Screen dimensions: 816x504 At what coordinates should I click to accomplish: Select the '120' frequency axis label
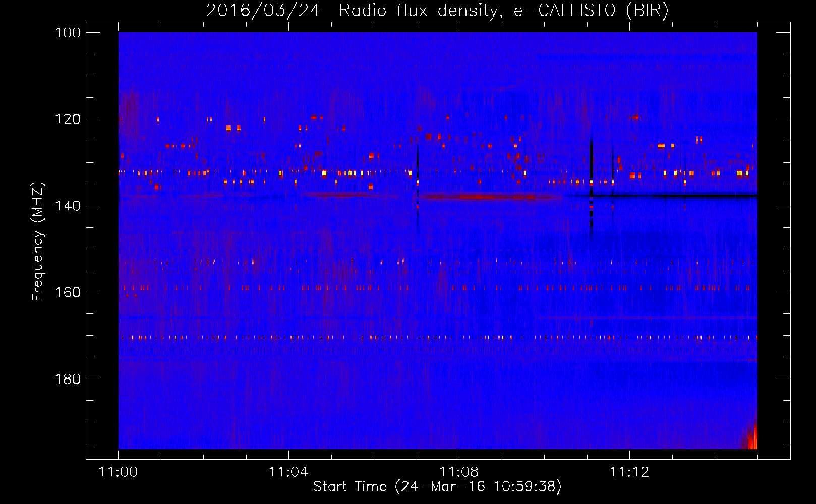[68, 119]
